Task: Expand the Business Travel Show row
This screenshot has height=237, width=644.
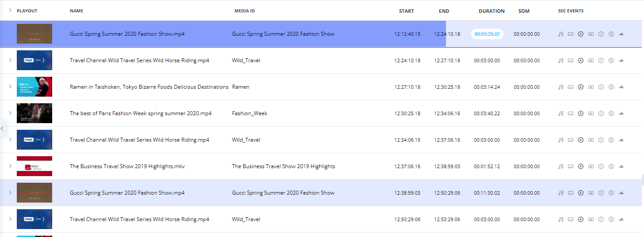Action: 10,166
